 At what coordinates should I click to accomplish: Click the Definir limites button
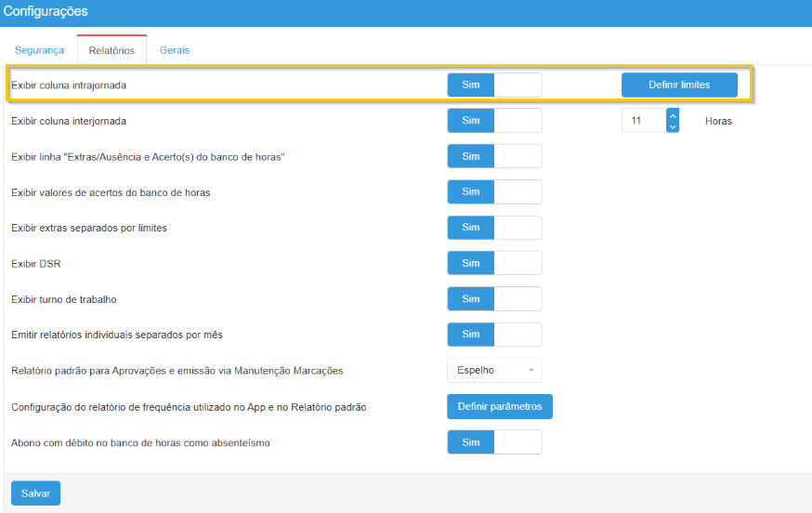679,85
